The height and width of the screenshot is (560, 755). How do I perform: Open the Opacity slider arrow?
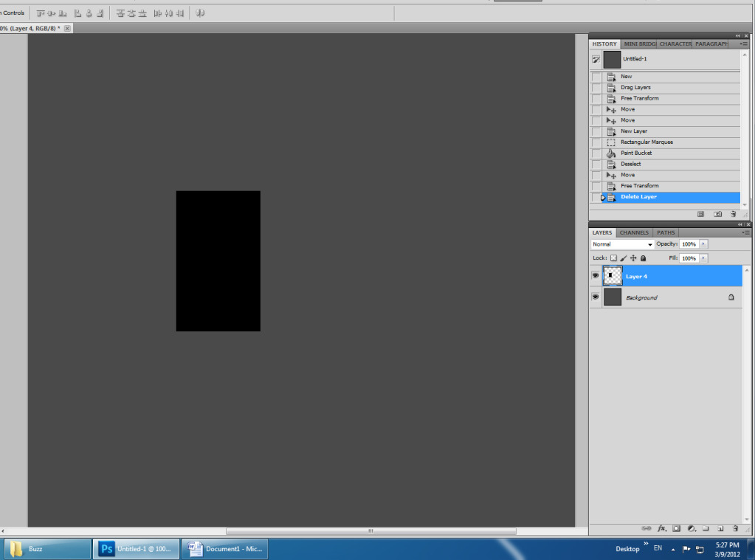pos(703,244)
